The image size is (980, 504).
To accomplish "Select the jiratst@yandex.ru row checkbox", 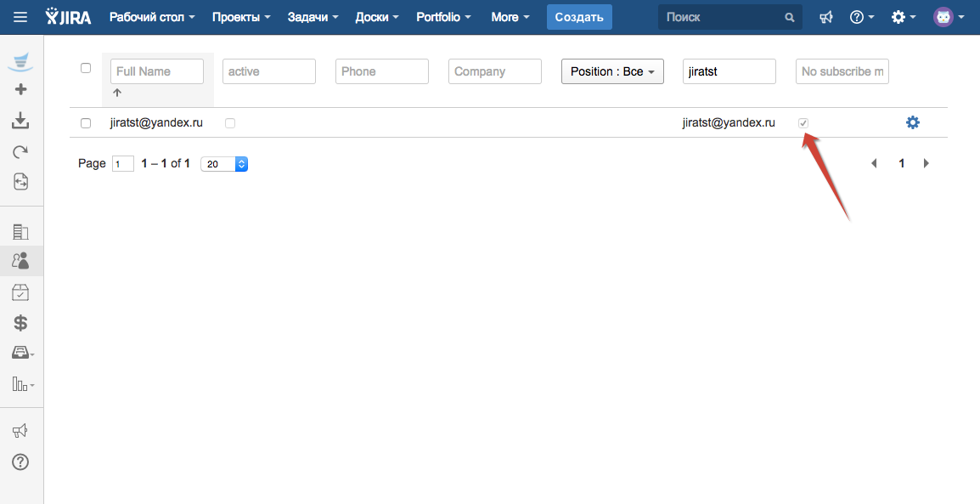I will coord(86,123).
